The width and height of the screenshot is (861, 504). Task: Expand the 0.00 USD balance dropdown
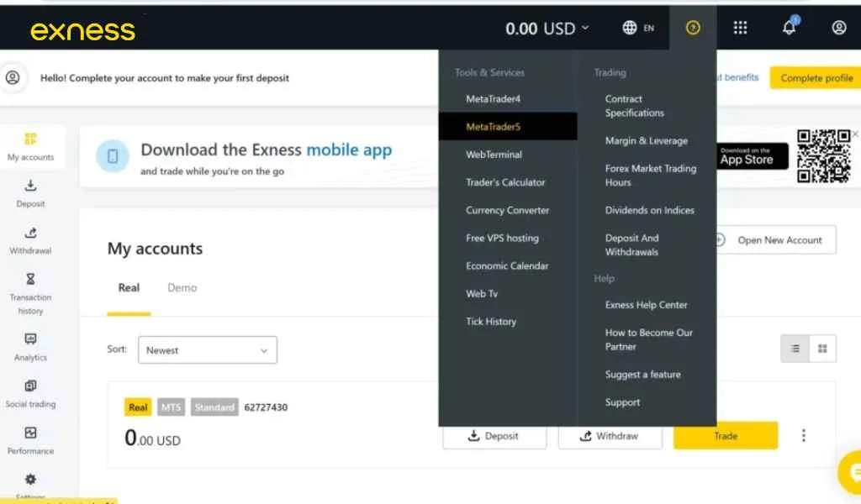pyautogui.click(x=547, y=27)
